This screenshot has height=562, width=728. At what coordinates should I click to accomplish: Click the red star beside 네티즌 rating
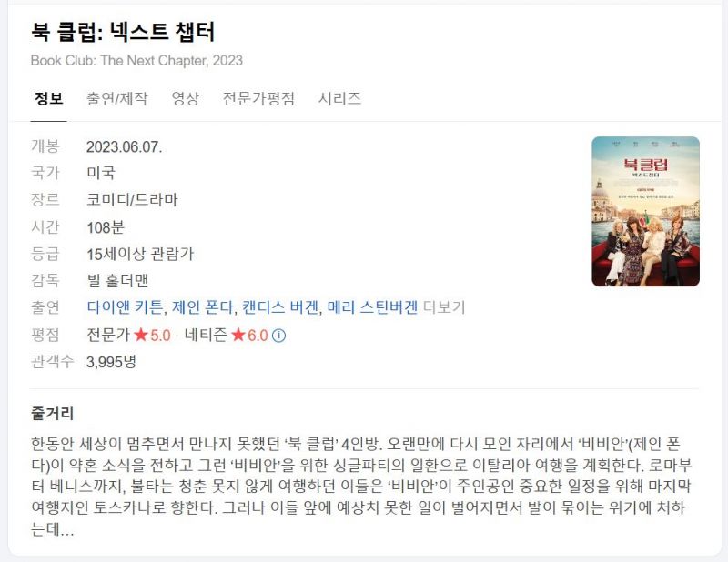pyautogui.click(x=238, y=335)
